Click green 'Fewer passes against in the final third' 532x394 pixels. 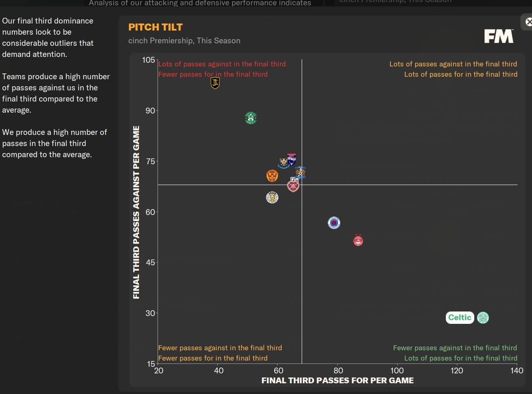(x=455, y=348)
